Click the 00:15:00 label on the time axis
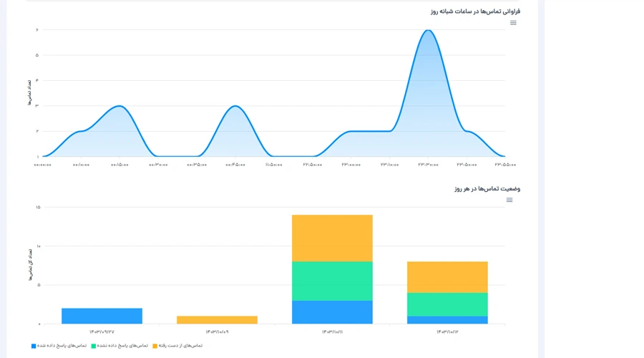 [119, 165]
